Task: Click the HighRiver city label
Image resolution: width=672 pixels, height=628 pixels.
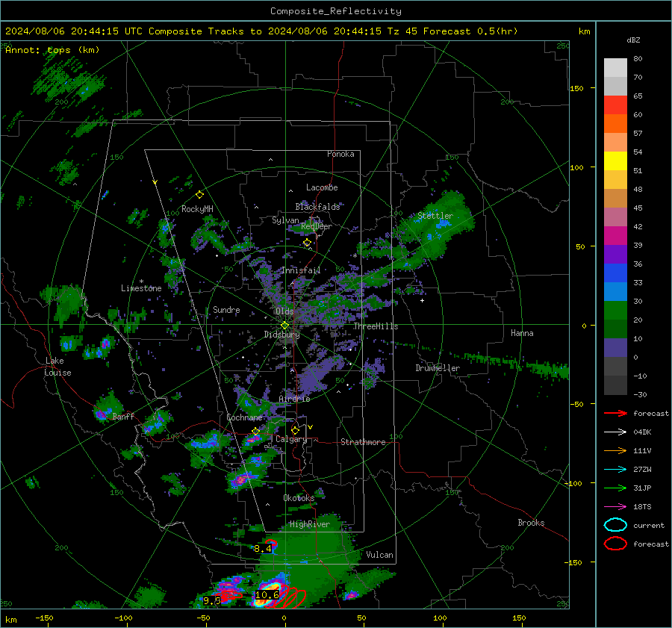Action: click(x=310, y=524)
